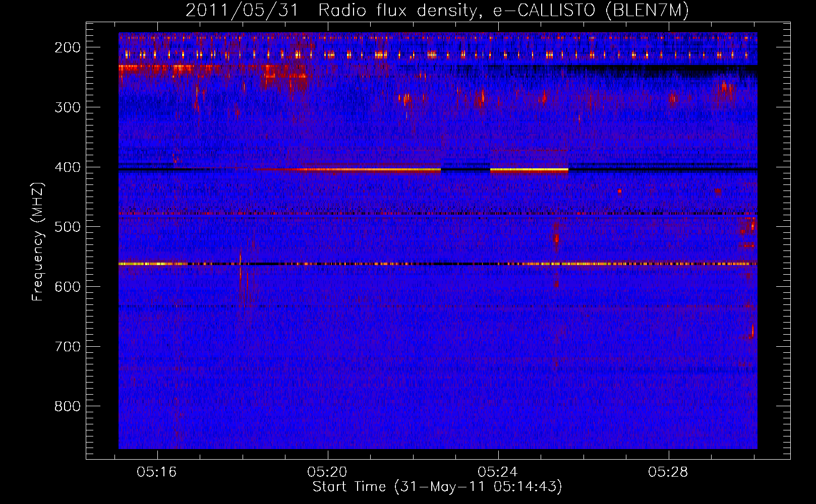Screen dimensions: 816x504
Task: Click the "Start Time (31-May-11 05:14:43)" label
Action: [437, 487]
